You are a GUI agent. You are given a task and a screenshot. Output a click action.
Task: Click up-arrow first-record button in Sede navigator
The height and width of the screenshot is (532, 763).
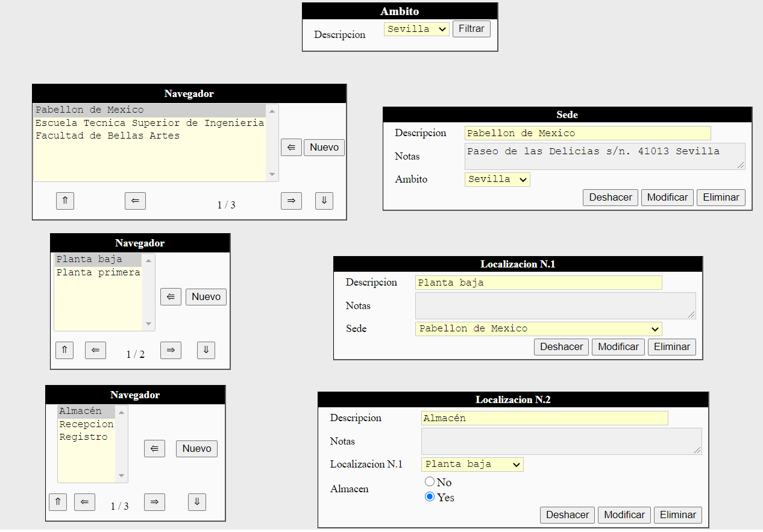pos(65,201)
